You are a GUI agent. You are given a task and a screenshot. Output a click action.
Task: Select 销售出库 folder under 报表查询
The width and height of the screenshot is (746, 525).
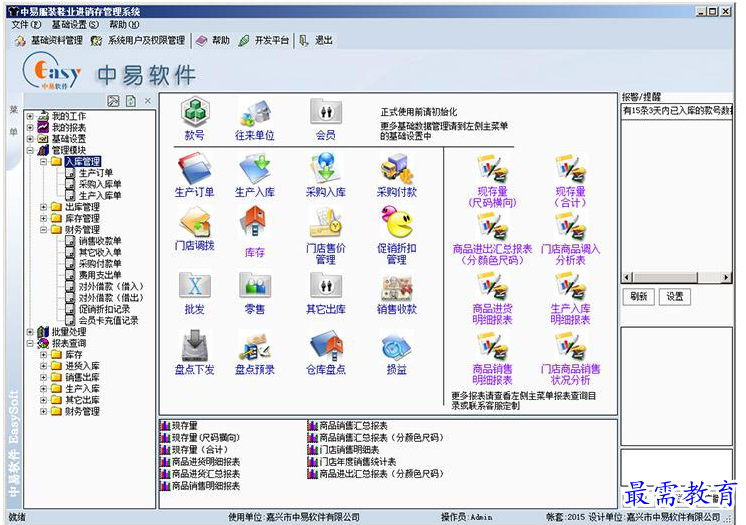(82, 377)
